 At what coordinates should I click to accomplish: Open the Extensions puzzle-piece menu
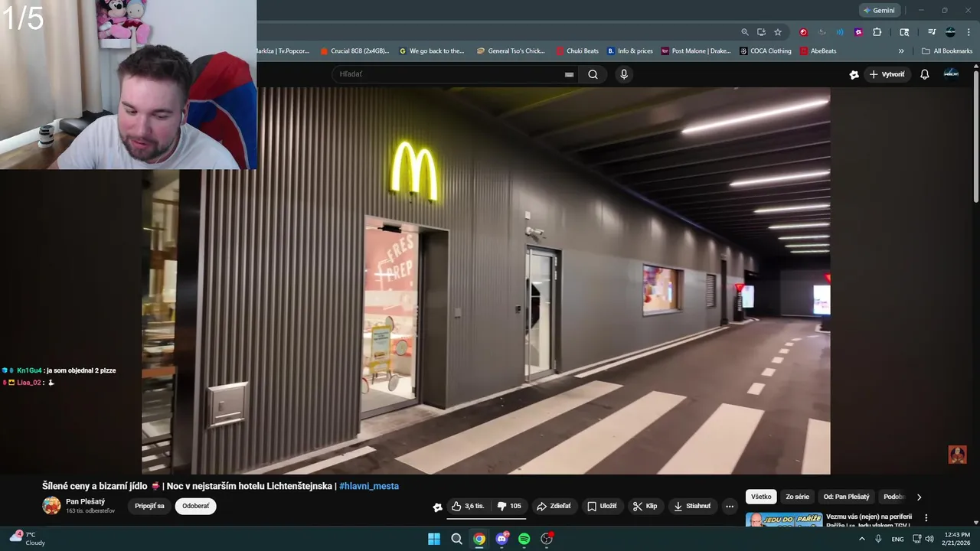pos(877,32)
